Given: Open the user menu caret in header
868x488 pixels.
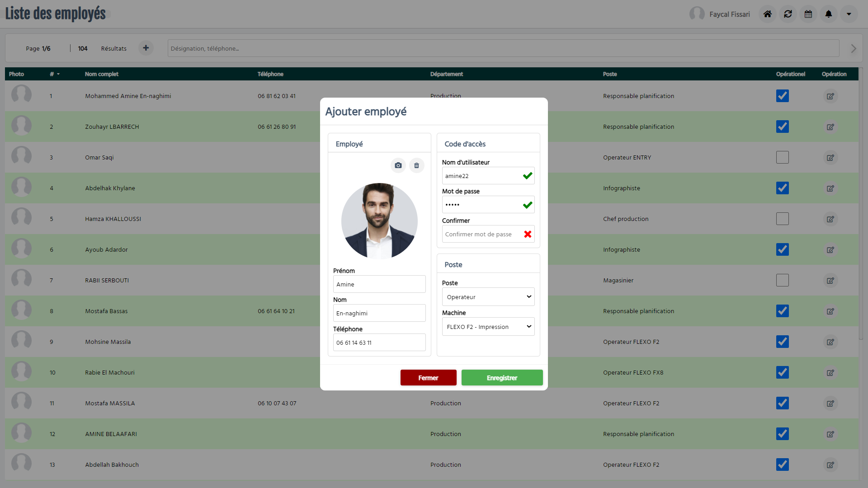Looking at the screenshot, I should point(849,14).
